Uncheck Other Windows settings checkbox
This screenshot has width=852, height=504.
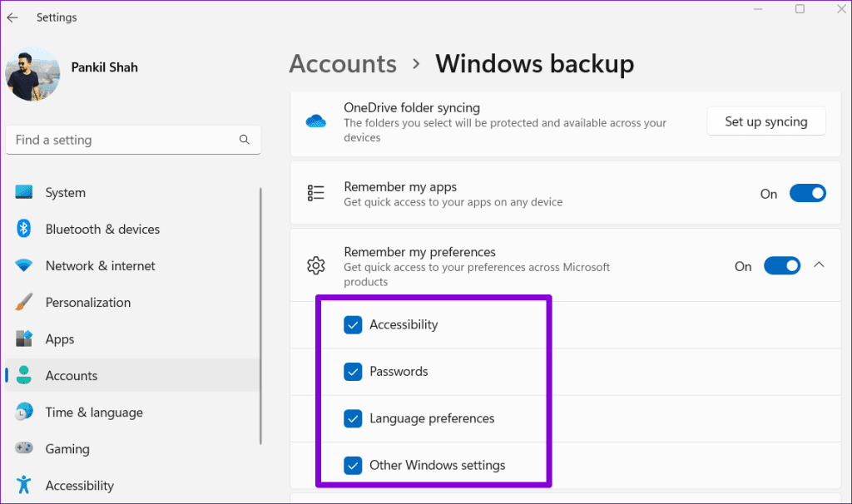pos(353,466)
